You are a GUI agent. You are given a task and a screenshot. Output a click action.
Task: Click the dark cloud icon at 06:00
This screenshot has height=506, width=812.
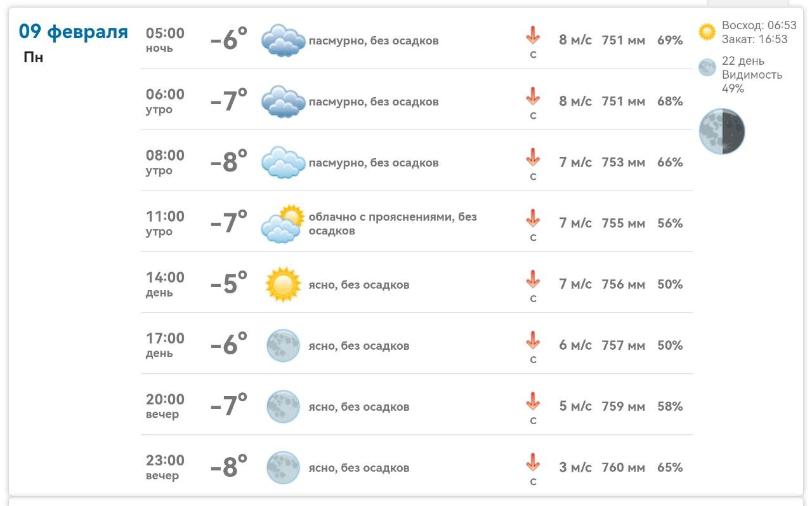point(283,102)
